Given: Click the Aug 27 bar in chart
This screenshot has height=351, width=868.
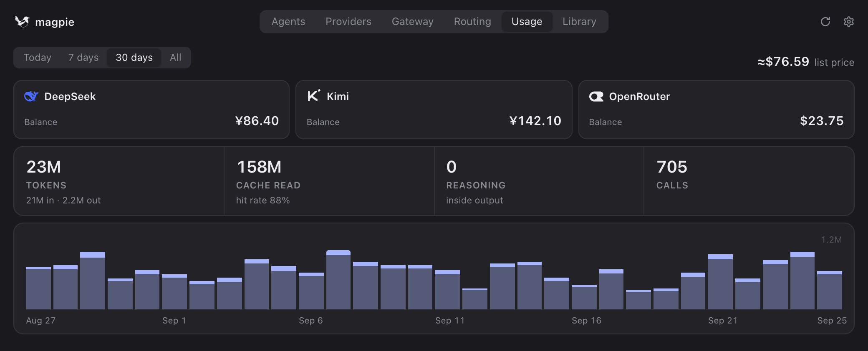Looking at the screenshot, I should (x=38, y=288).
